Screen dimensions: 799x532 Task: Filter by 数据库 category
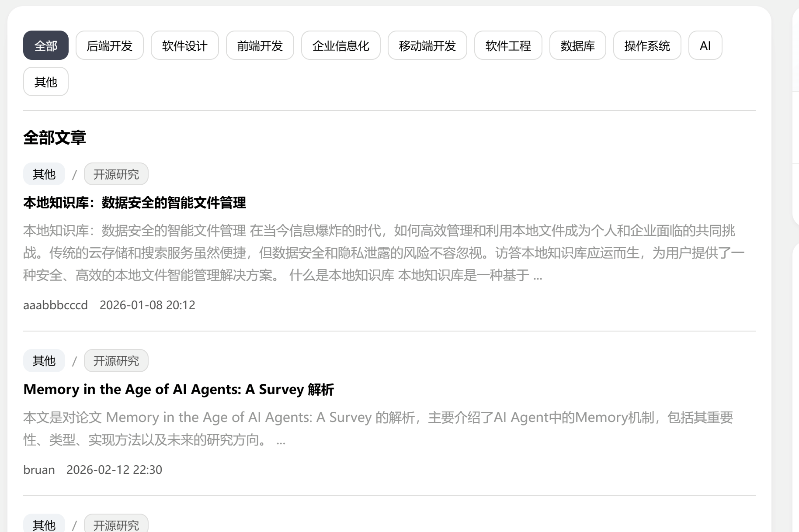pos(578,45)
